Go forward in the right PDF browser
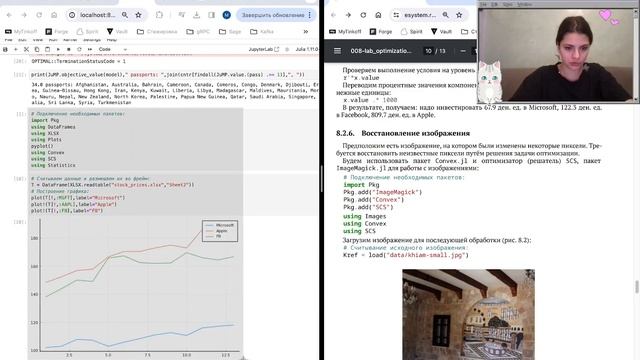Image resolution: width=640 pixels, height=360 pixels. tap(348, 15)
